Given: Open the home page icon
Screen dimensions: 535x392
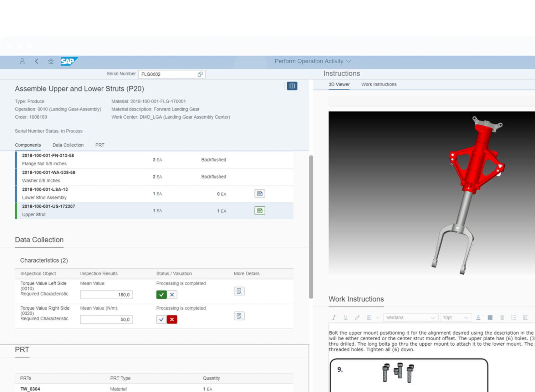Looking at the screenshot, I should coord(51,61).
